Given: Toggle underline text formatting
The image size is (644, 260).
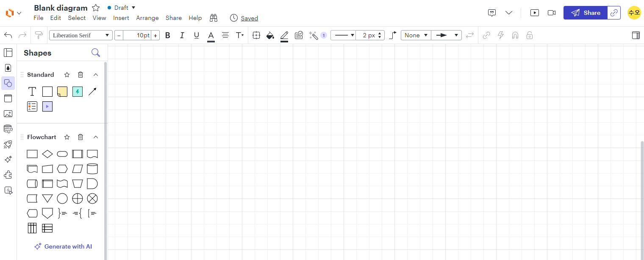Looking at the screenshot, I should (x=196, y=35).
